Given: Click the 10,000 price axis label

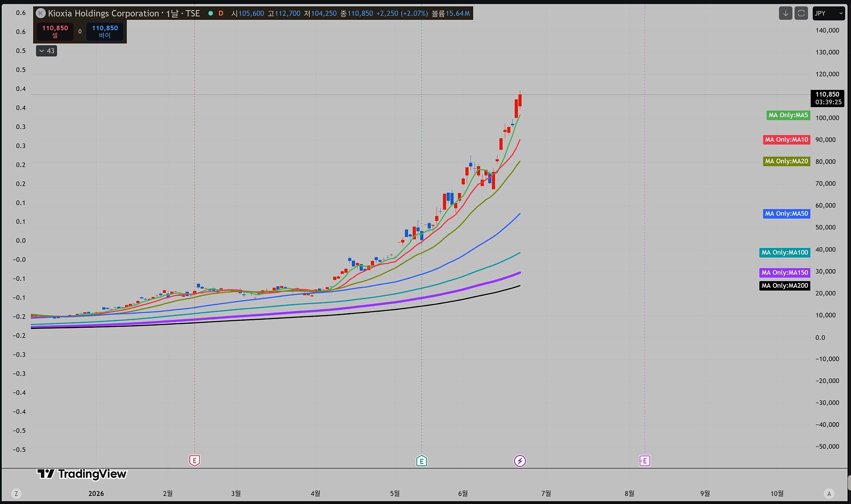Looking at the screenshot, I should 825,315.
